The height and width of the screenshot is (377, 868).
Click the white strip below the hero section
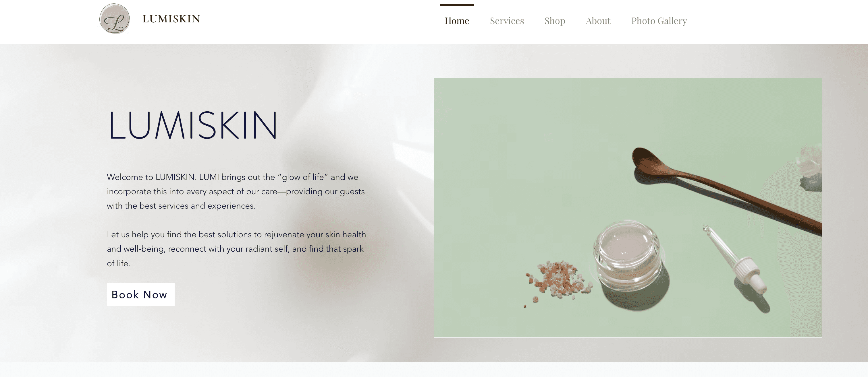coord(434,369)
